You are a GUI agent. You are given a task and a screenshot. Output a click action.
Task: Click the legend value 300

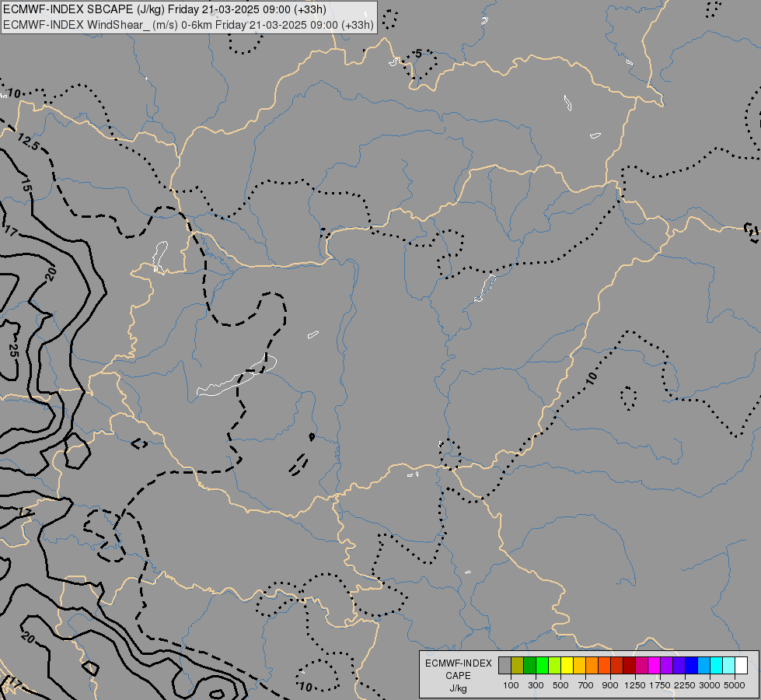click(536, 685)
